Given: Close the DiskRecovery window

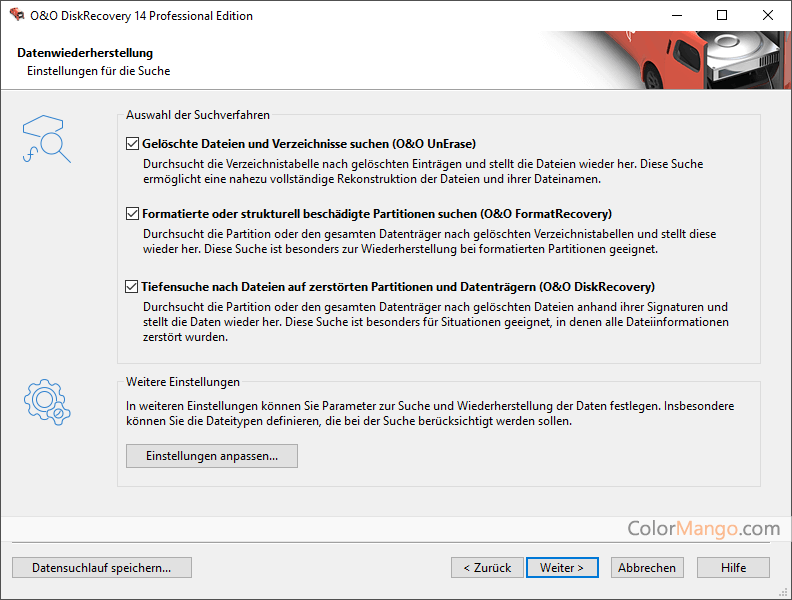Looking at the screenshot, I should [767, 15].
